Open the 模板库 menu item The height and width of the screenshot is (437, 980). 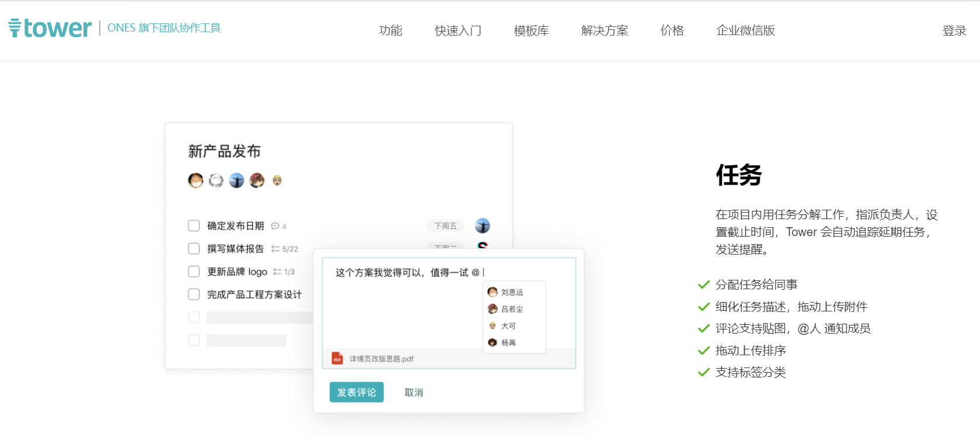(531, 30)
